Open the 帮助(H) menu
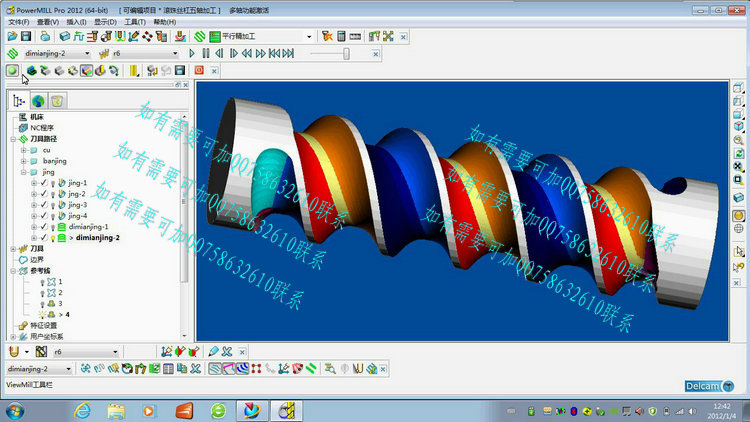Image resolution: width=750 pixels, height=422 pixels. pyautogui.click(x=165, y=22)
